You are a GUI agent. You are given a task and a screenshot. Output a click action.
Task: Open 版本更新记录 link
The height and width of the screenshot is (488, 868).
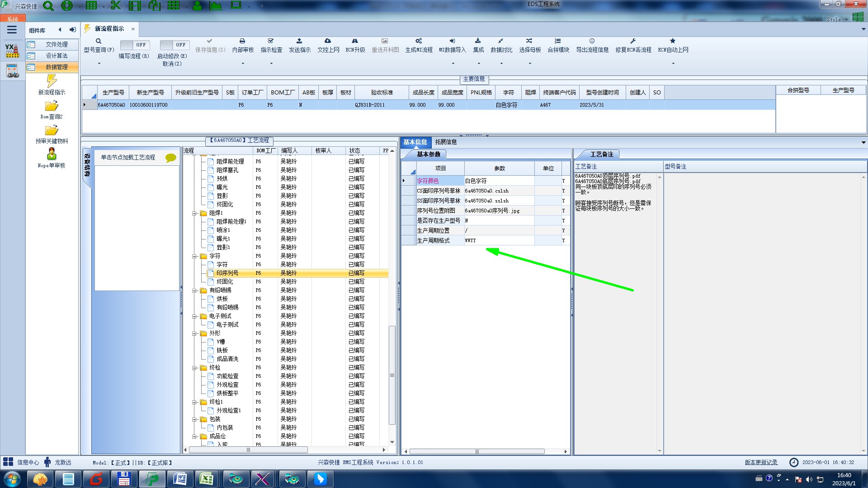tap(761, 462)
